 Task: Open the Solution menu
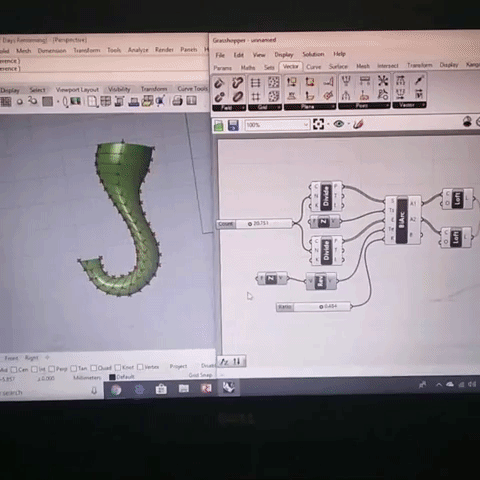[313, 54]
